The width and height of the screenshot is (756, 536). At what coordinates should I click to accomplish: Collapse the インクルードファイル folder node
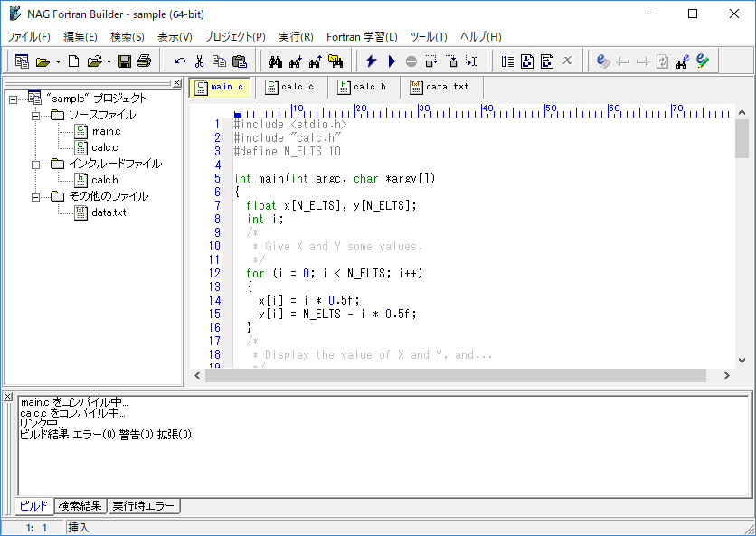pos(36,164)
